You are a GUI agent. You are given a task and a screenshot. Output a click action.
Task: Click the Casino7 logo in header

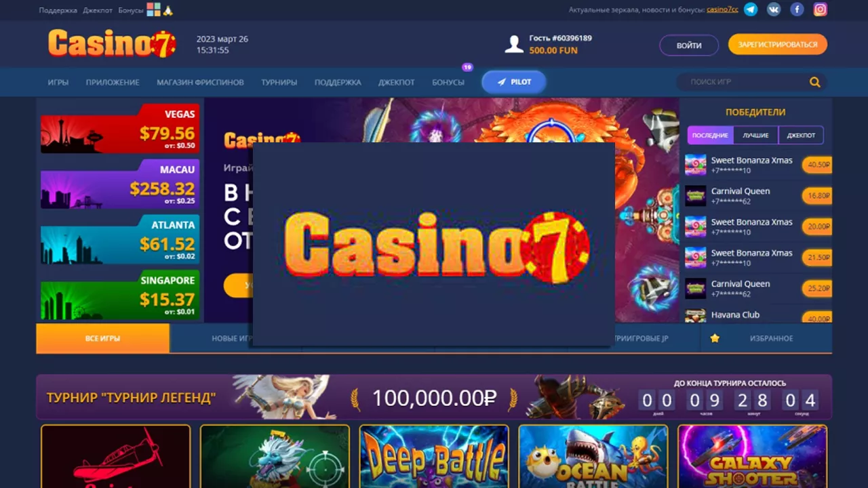[x=112, y=43]
